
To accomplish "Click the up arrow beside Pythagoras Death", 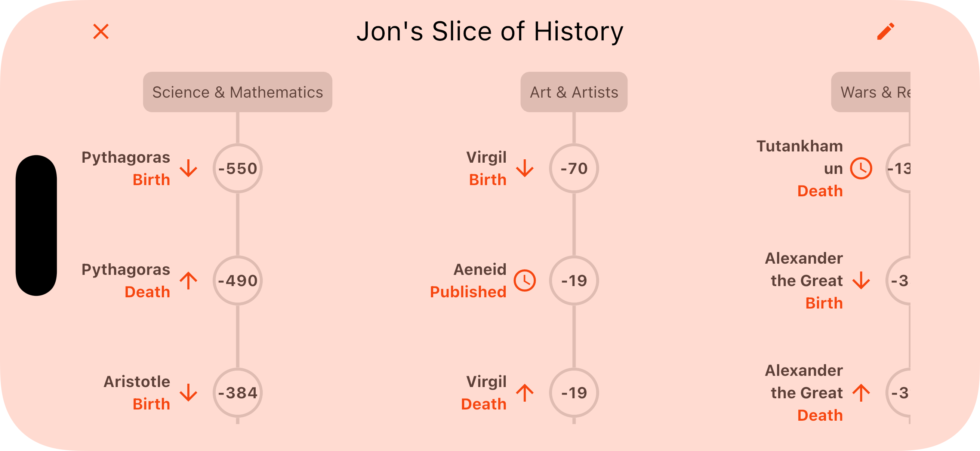I will (x=188, y=281).
